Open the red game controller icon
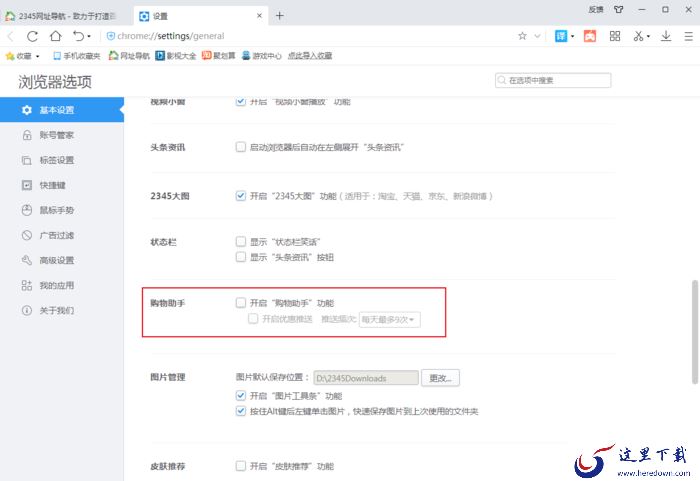Viewport: 700px width, 481px height. (x=590, y=36)
